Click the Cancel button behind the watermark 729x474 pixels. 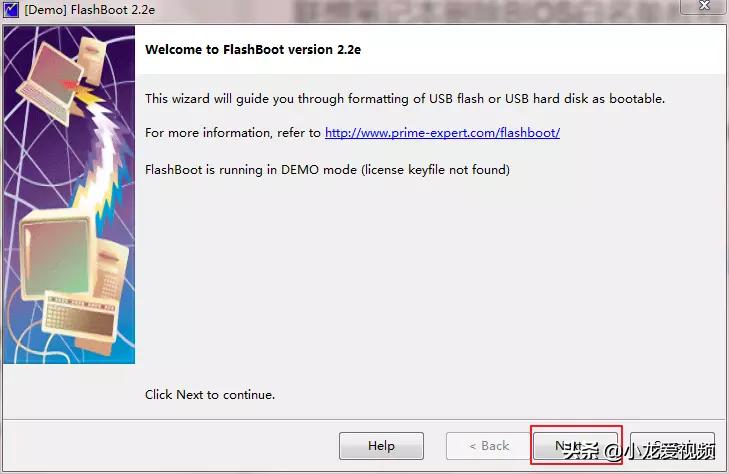click(672, 446)
